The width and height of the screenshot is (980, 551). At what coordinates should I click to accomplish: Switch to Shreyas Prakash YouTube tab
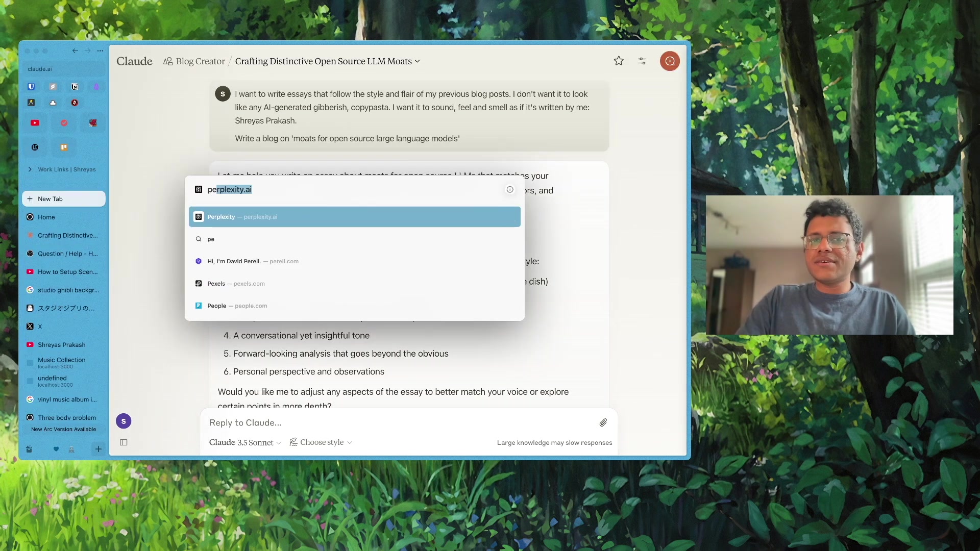click(x=64, y=345)
